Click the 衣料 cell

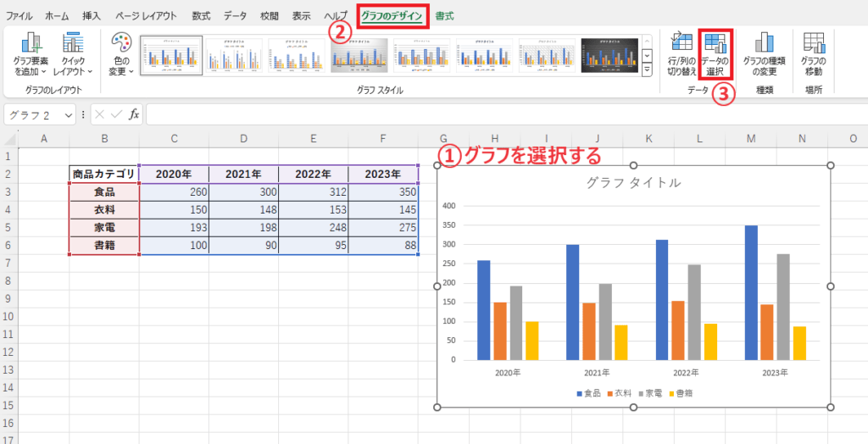tap(104, 210)
